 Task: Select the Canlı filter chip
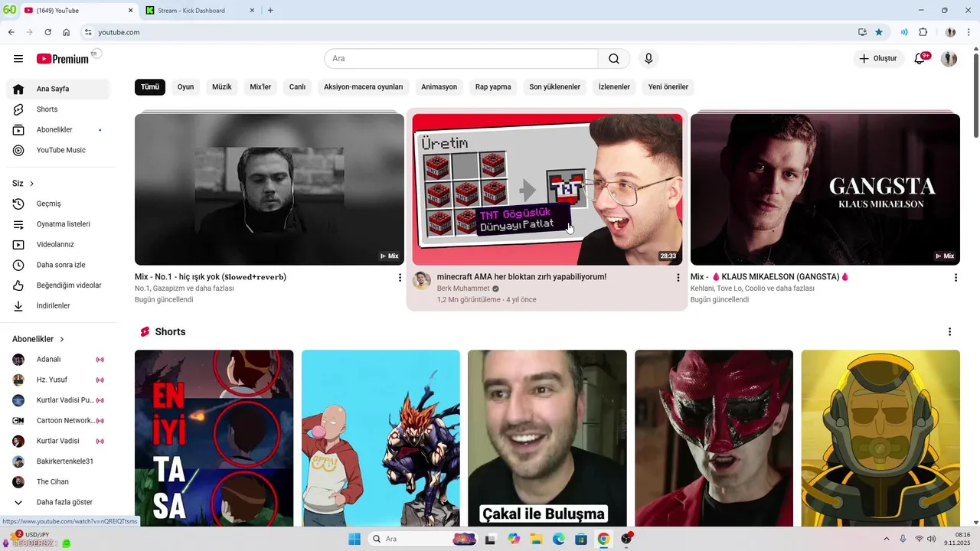tap(297, 87)
